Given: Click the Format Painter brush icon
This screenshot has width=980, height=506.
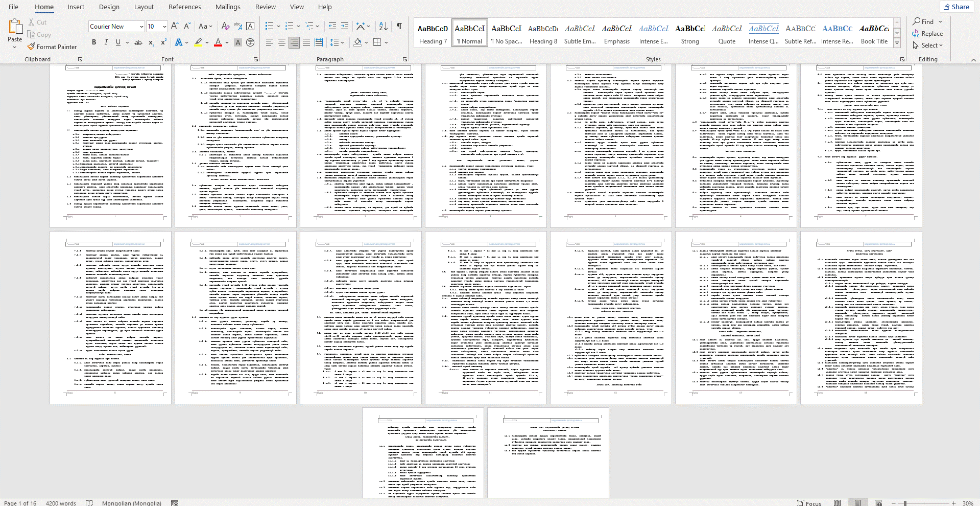Looking at the screenshot, I should tap(32, 47).
